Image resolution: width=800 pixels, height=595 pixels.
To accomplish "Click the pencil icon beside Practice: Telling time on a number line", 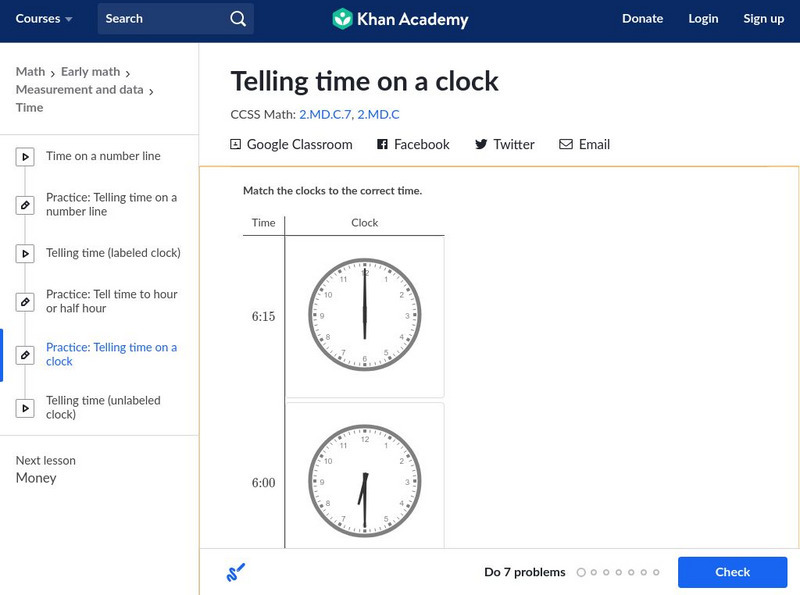I will point(25,204).
